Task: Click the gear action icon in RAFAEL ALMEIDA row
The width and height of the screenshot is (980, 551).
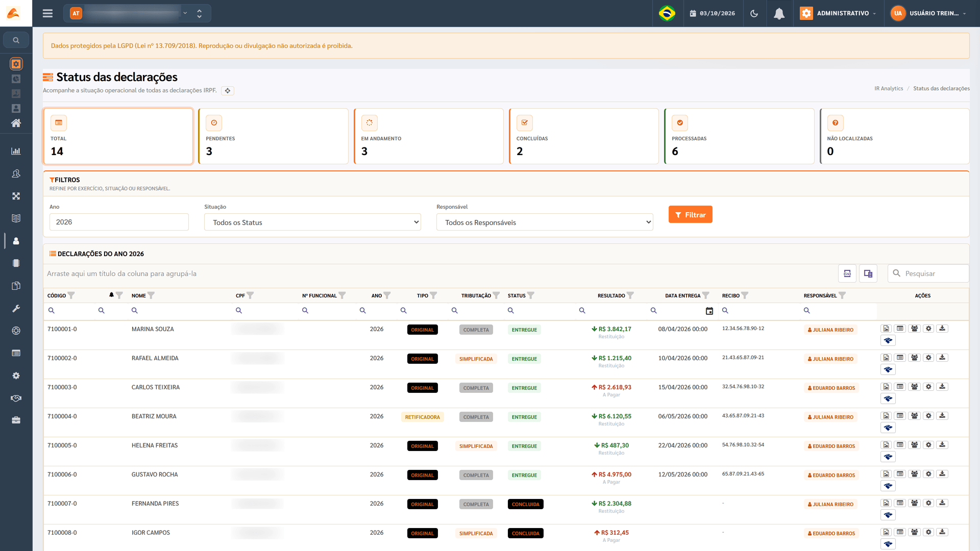Action: pyautogui.click(x=928, y=358)
